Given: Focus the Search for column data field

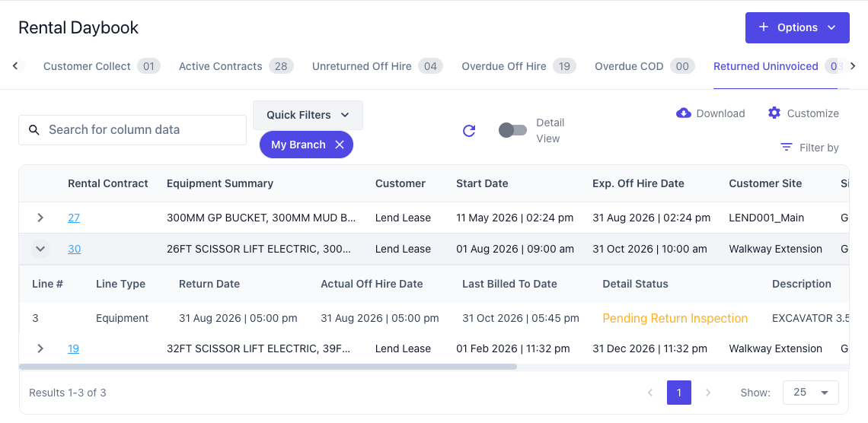Looking at the screenshot, I should (132, 130).
